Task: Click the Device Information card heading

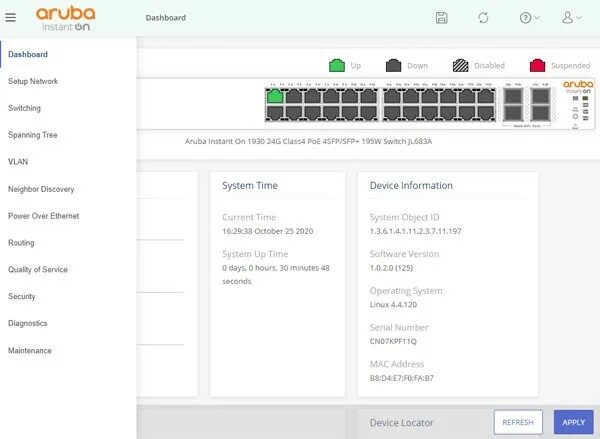Action: coord(411,186)
